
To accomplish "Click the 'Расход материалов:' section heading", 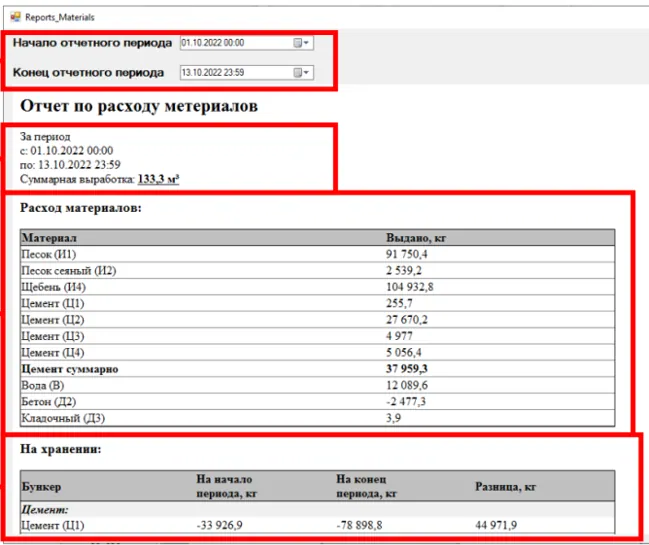I will [x=81, y=208].
